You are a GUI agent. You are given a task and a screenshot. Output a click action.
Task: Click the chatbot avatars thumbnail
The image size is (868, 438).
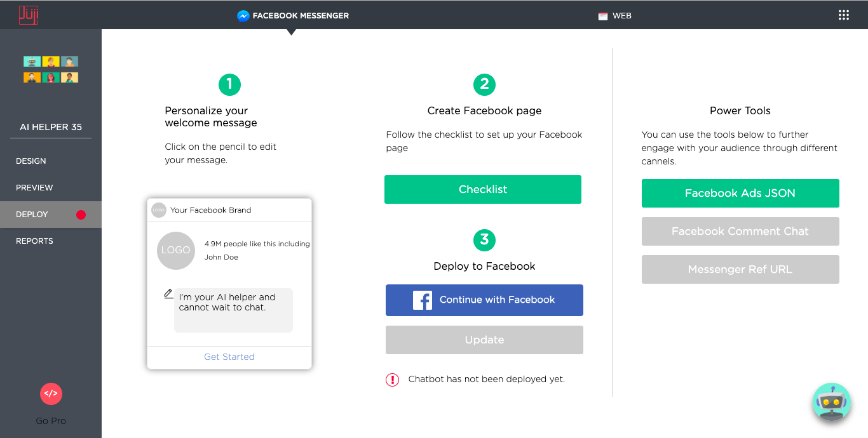point(51,69)
